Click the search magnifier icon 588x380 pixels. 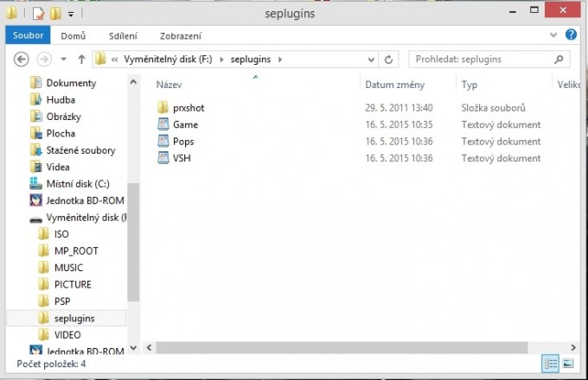(559, 59)
